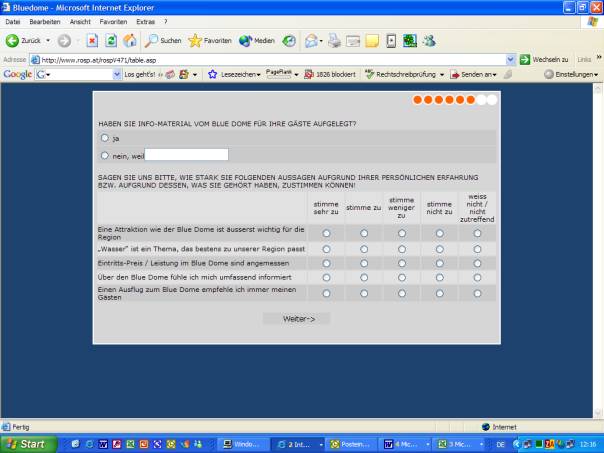Open the Suchen search panel
This screenshot has width=604, height=453.
[163, 40]
